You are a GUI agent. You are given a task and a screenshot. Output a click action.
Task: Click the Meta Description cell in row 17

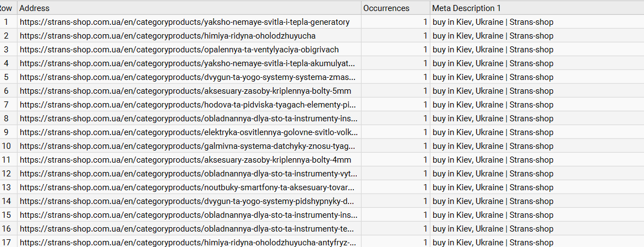click(x=537, y=241)
